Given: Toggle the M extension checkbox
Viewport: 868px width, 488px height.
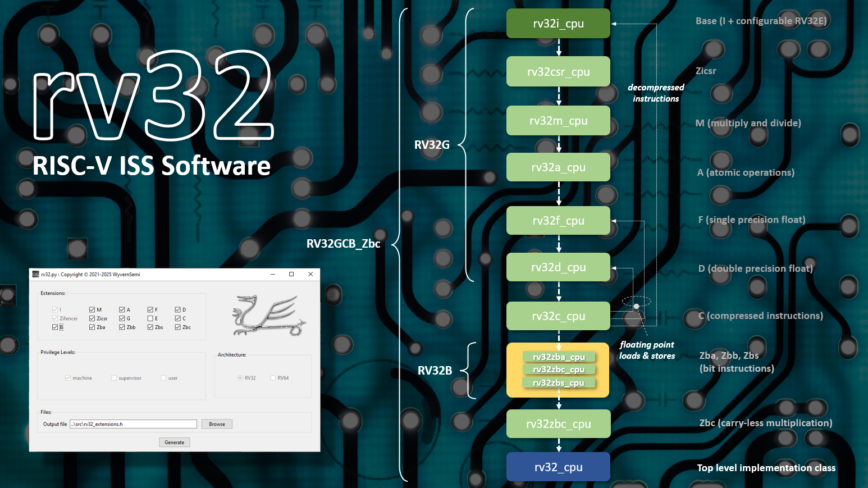Looking at the screenshot, I should point(92,309).
